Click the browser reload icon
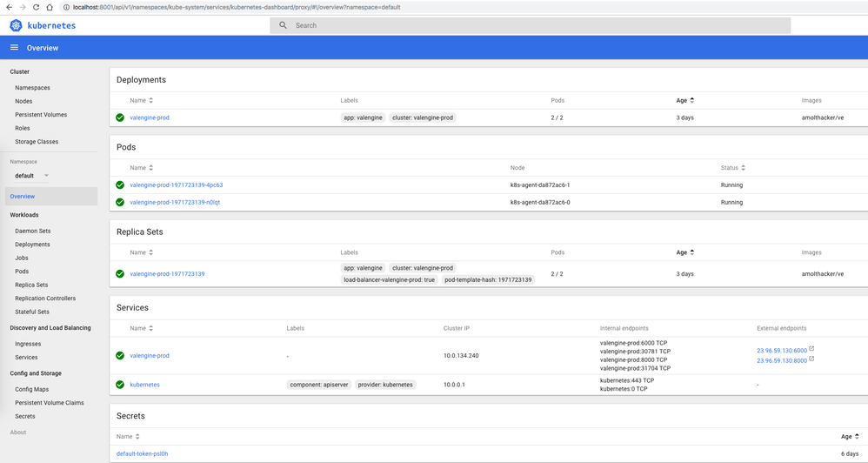868x463 pixels. click(36, 7)
